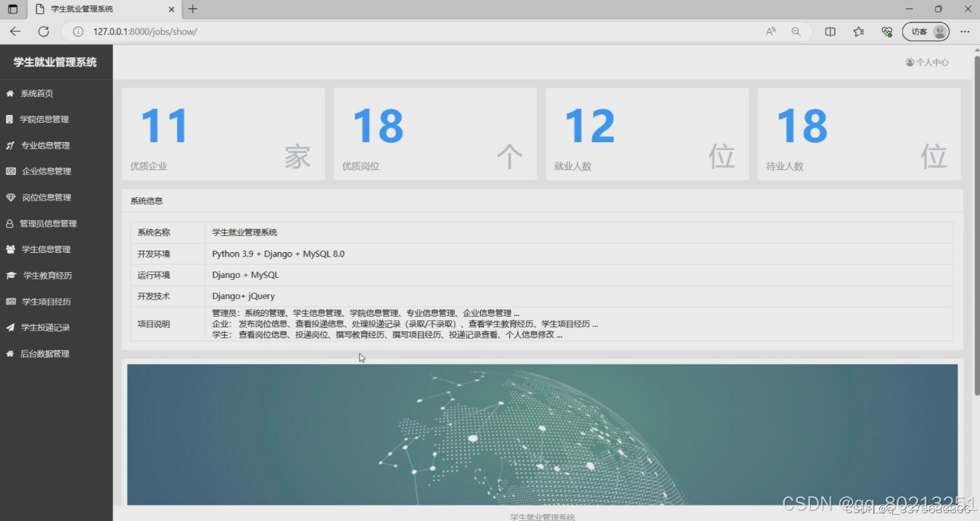Click the 开发技术 table cell

tap(168, 296)
